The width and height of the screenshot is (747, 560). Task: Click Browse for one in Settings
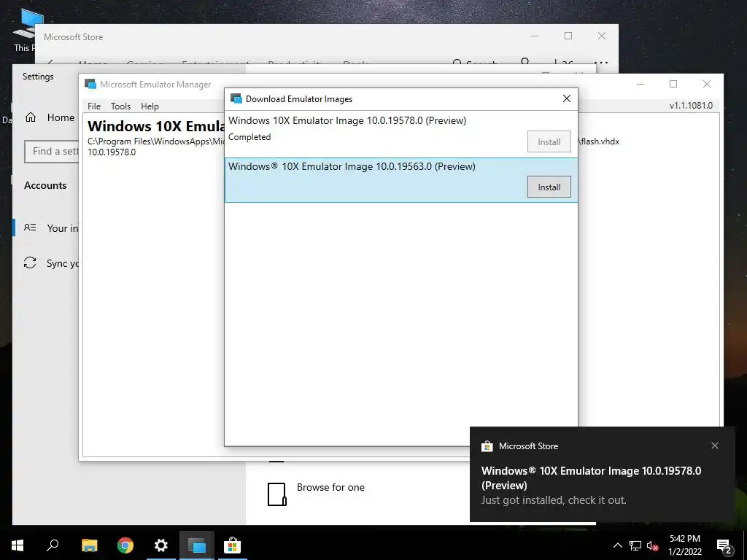click(x=330, y=487)
